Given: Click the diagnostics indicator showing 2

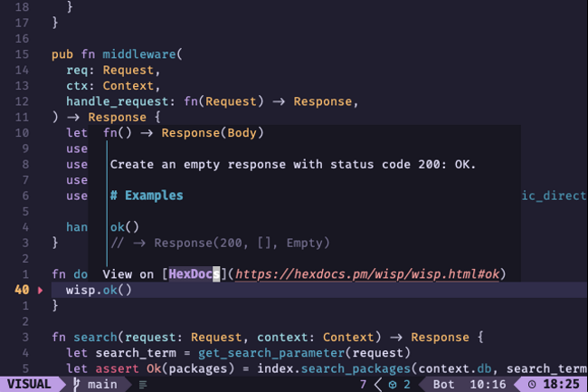Looking at the screenshot, I should coord(400,385).
